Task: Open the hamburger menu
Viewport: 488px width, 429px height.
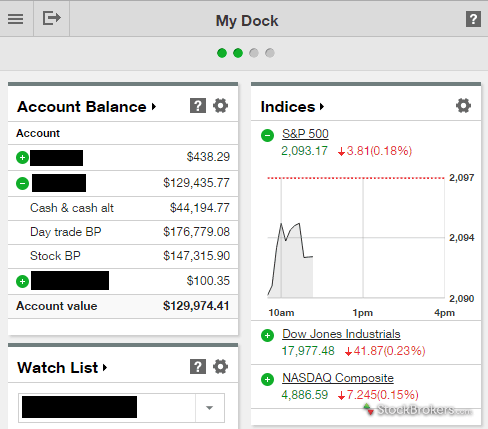Action: click(16, 19)
